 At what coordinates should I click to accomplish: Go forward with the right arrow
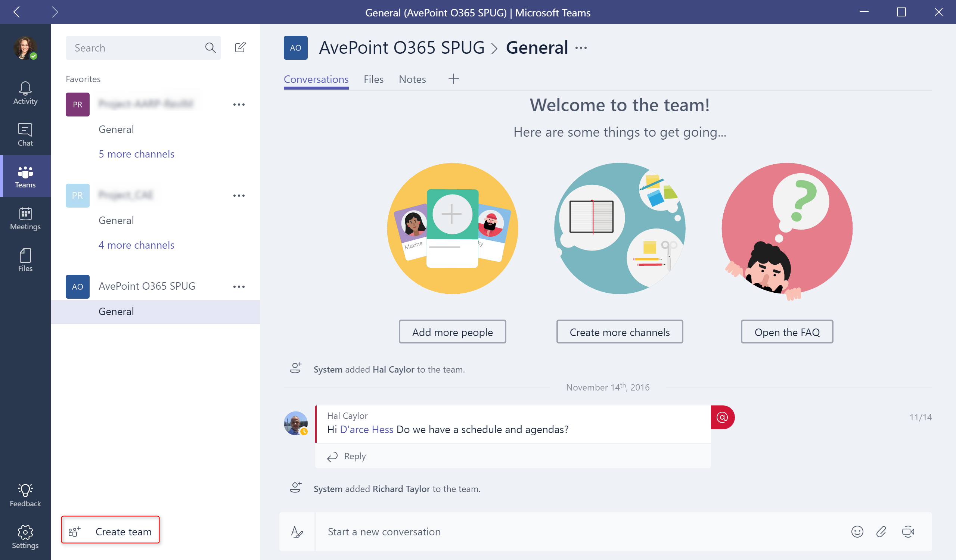[x=55, y=12]
